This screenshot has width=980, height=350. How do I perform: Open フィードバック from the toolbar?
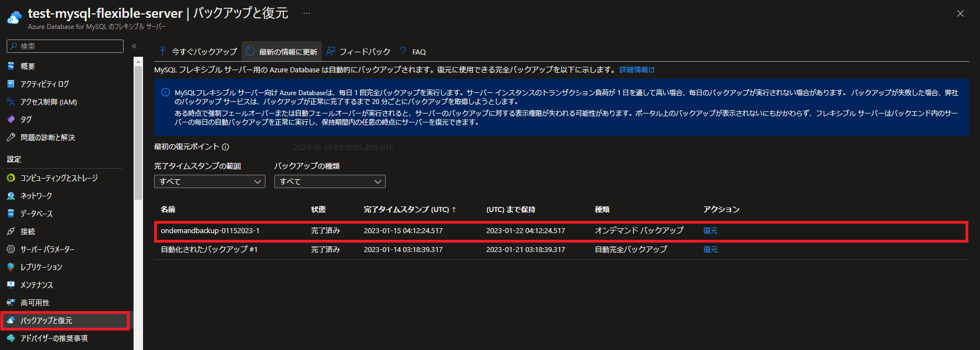358,52
